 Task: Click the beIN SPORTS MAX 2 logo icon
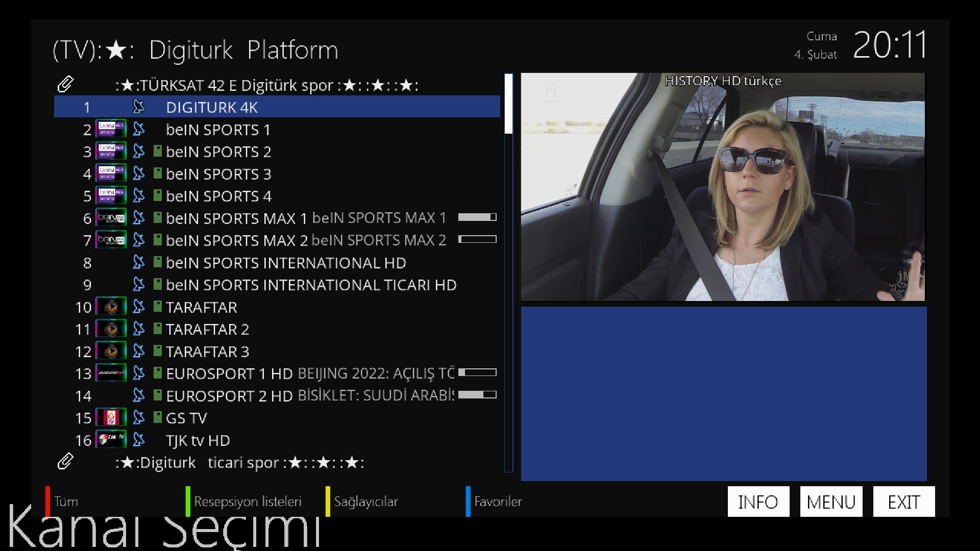click(x=111, y=240)
